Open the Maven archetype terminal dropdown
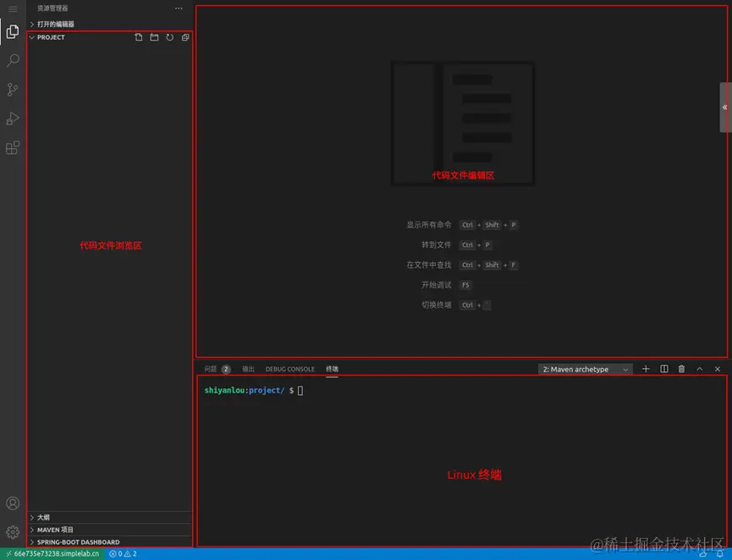The image size is (732, 560). point(586,369)
